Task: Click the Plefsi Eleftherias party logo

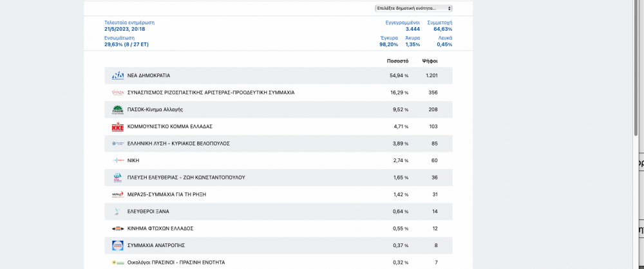Action: pos(118,178)
